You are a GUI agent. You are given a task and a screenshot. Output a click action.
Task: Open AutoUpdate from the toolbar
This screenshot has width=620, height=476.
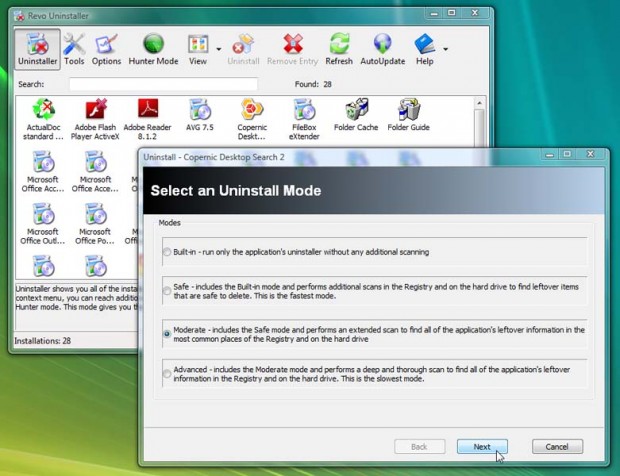[382, 49]
